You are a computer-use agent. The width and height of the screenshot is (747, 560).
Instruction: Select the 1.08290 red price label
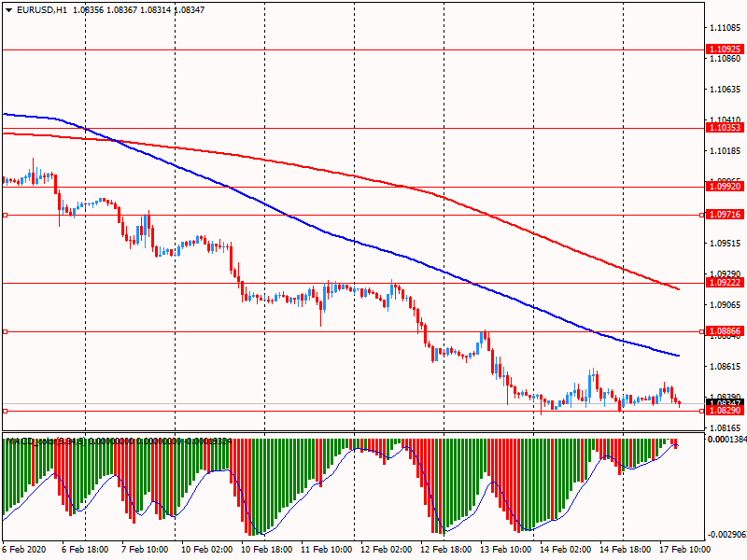(x=726, y=411)
